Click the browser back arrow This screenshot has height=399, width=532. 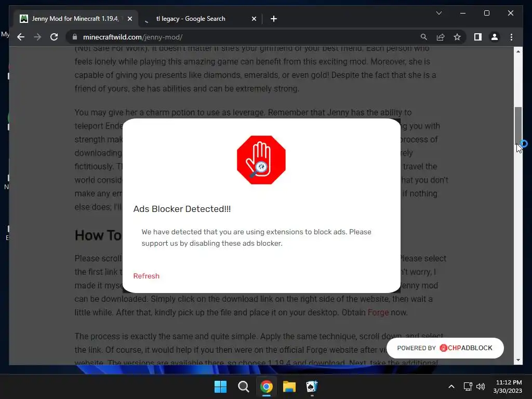pos(21,37)
